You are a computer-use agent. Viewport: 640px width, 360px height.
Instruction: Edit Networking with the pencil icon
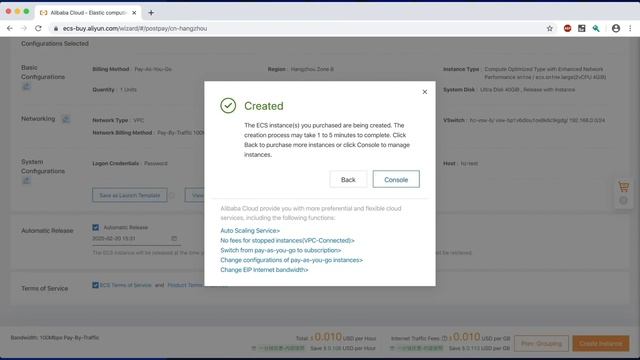point(66,119)
